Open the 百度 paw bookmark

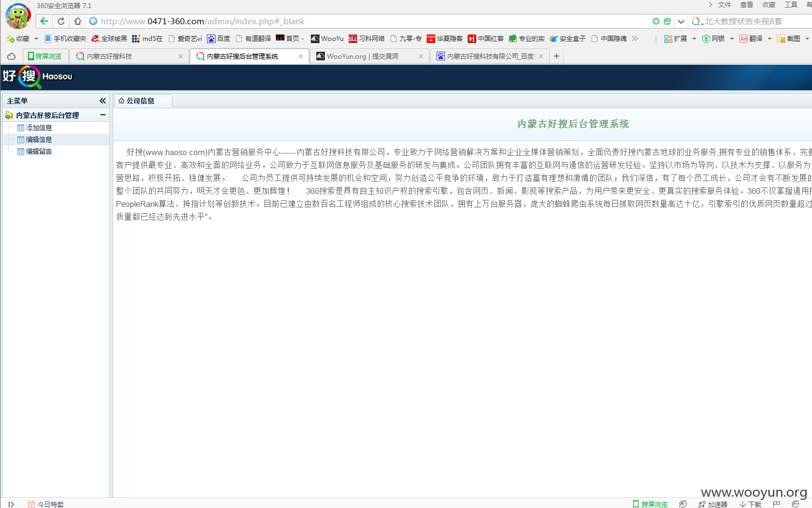pos(219,39)
